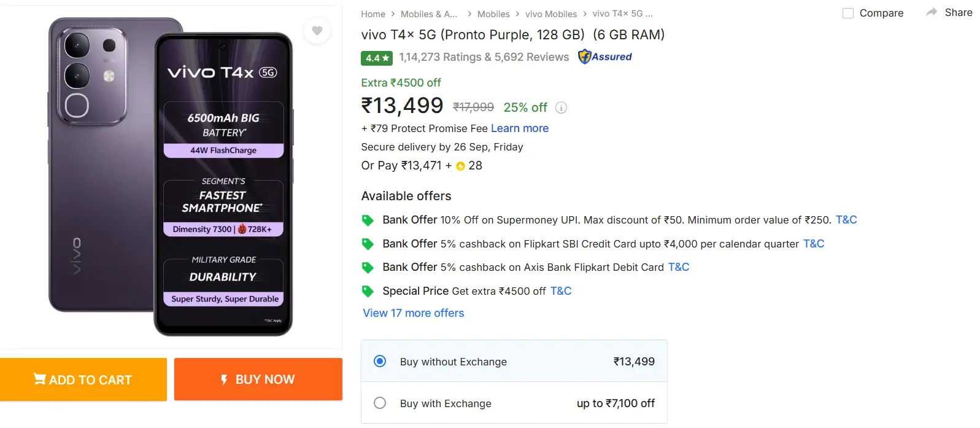Select Buy with Exchange option
The height and width of the screenshot is (428, 980).
point(380,403)
